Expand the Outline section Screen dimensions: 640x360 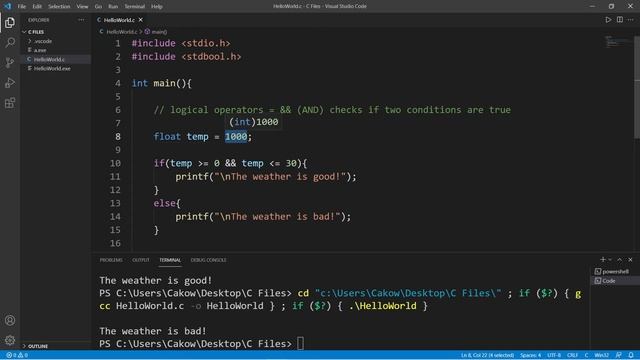click(x=38, y=346)
